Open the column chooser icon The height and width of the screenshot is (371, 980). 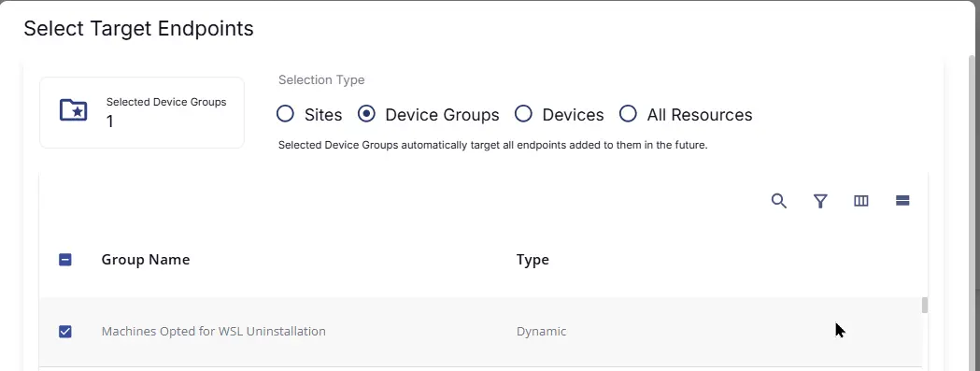pyautogui.click(x=861, y=201)
